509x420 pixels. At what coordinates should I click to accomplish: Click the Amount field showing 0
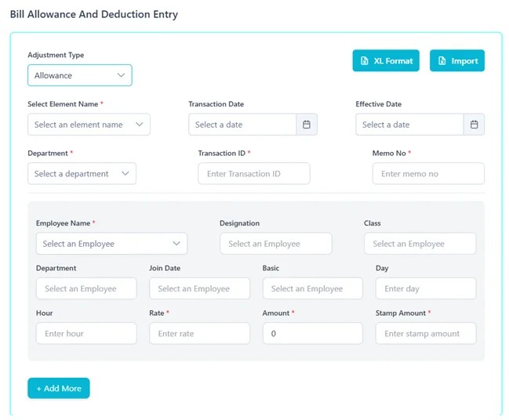tap(312, 333)
